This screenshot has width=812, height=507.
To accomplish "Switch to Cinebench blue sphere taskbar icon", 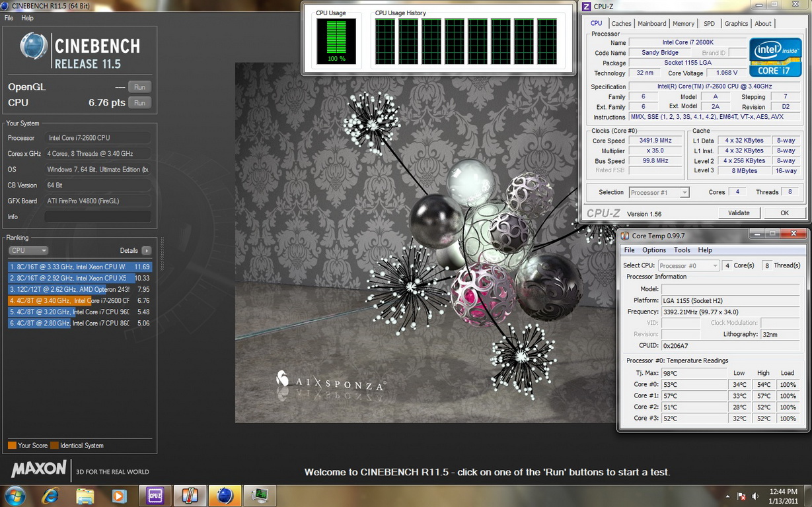I will point(225,496).
